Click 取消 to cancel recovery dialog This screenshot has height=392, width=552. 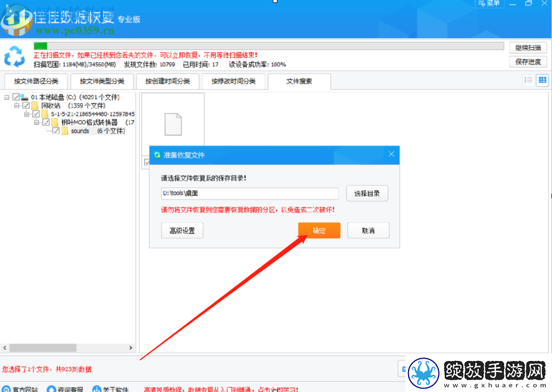[368, 231]
